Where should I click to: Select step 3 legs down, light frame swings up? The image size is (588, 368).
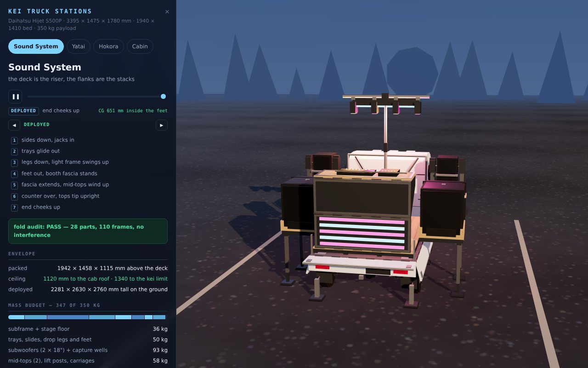(x=88, y=162)
